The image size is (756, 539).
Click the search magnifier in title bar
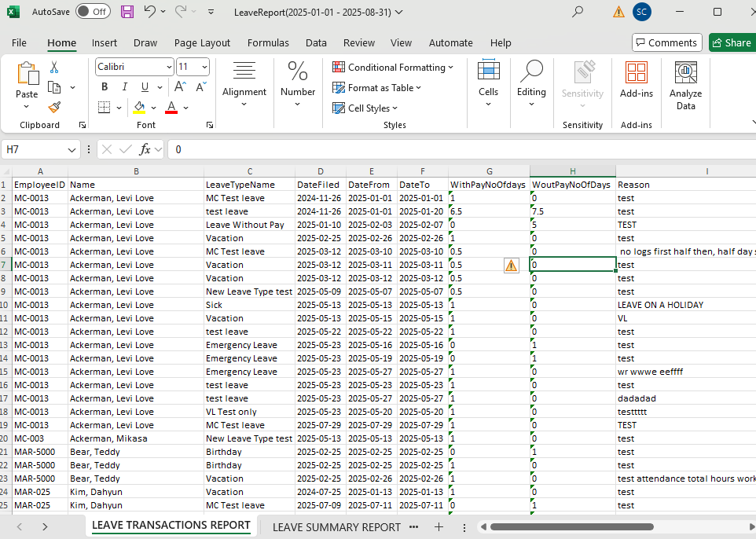pos(578,12)
